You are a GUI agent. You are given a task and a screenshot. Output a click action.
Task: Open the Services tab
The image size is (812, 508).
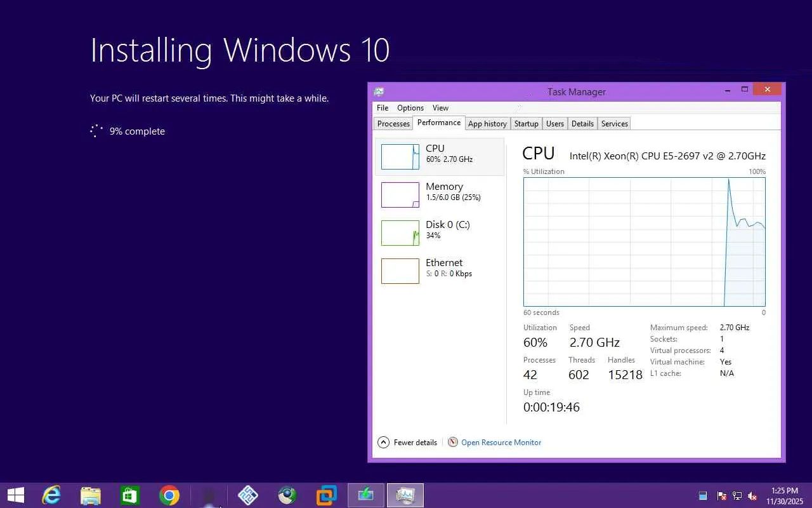point(615,124)
